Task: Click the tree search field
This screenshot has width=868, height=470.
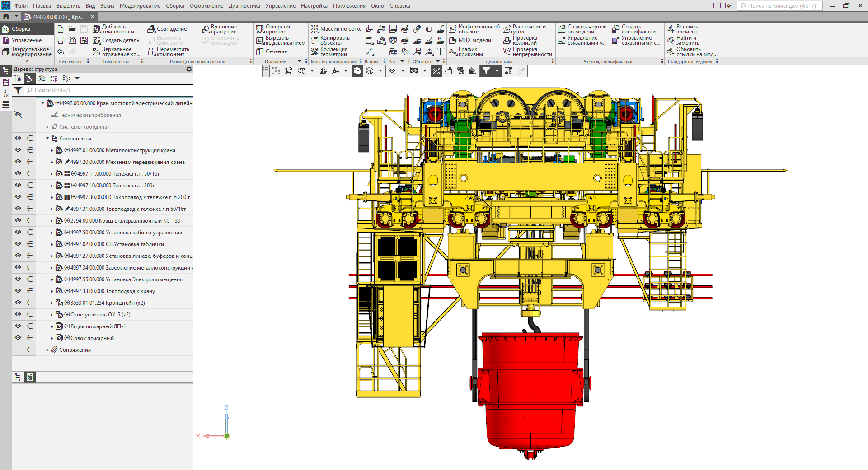Action: pos(108,90)
